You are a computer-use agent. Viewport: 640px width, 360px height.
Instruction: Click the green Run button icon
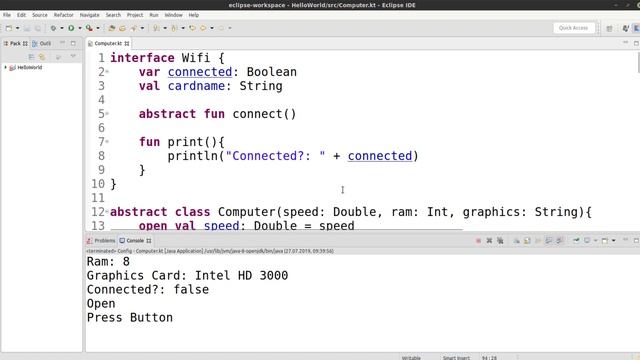71,28
